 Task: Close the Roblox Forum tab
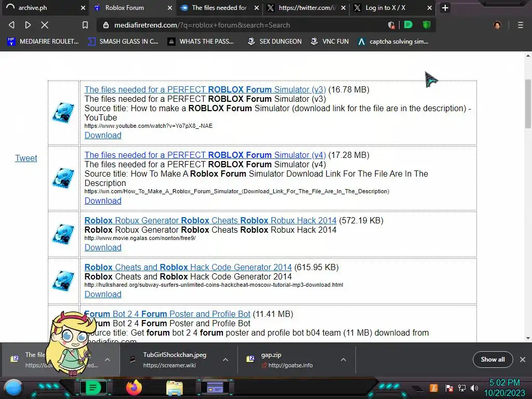pyautogui.click(x=170, y=8)
